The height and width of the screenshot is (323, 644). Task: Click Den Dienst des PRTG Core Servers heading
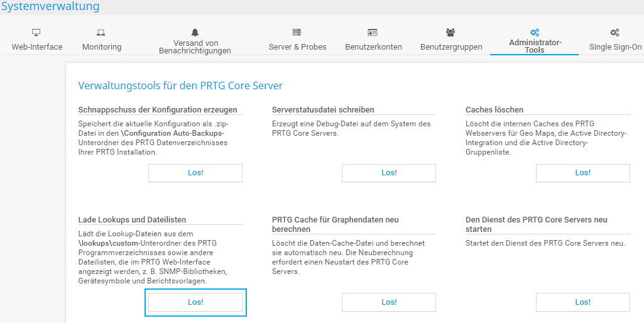(x=537, y=224)
